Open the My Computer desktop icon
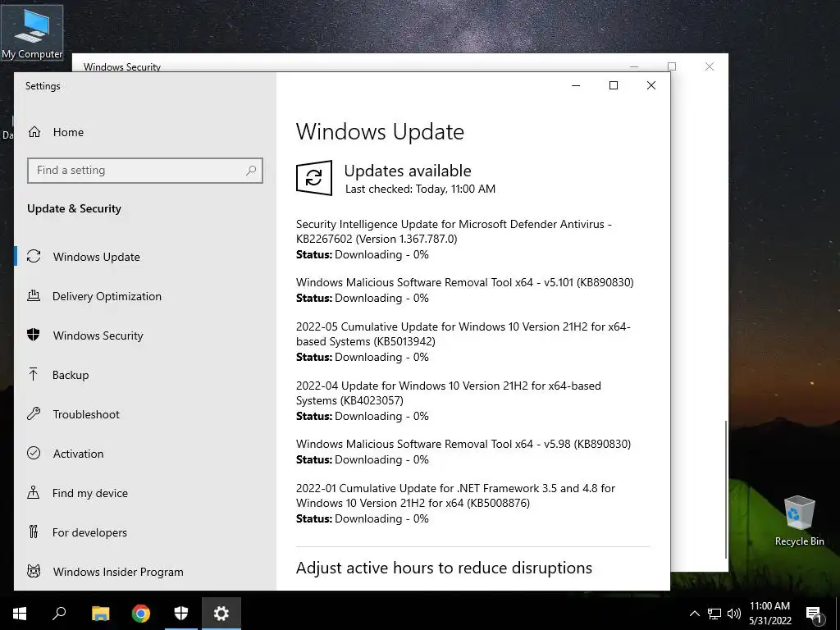 [32, 33]
